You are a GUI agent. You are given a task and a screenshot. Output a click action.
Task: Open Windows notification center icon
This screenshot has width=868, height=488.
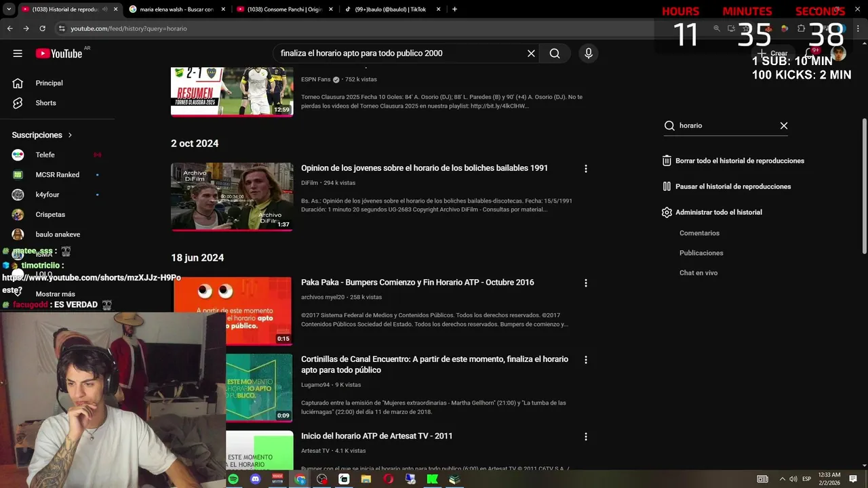[x=853, y=479]
